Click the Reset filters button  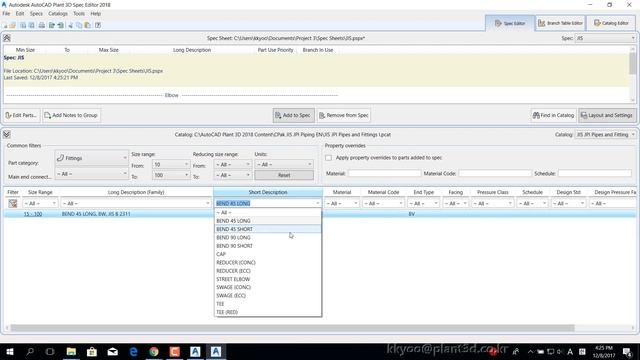point(284,175)
